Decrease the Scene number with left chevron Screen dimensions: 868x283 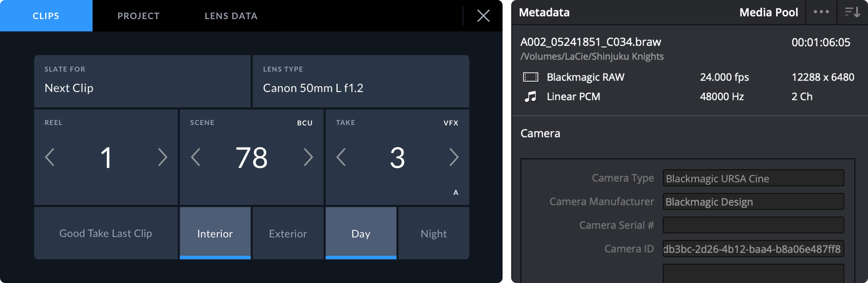tap(196, 157)
